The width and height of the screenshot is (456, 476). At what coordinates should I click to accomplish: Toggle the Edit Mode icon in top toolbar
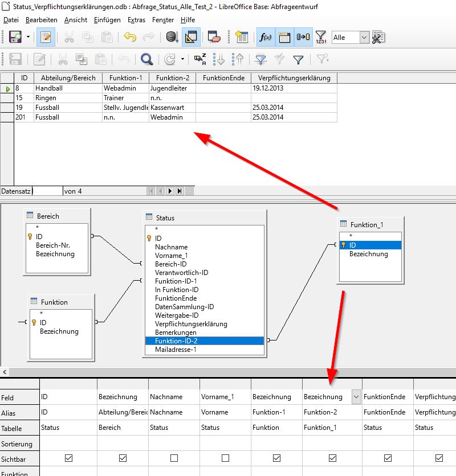46,37
